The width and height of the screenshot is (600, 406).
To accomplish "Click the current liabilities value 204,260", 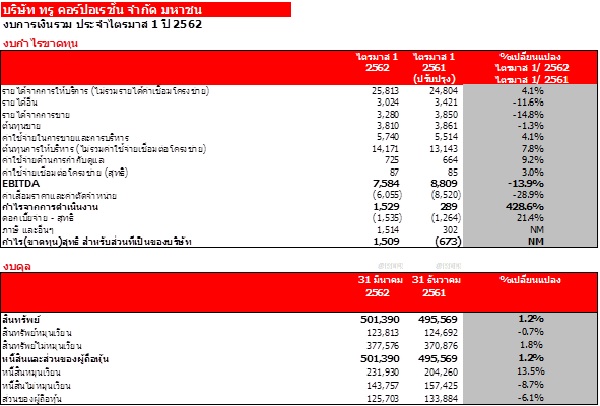I will (441, 372).
